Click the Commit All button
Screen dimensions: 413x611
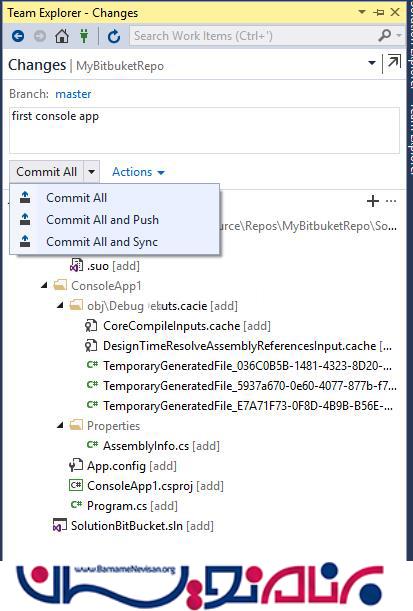pyautogui.click(x=46, y=172)
